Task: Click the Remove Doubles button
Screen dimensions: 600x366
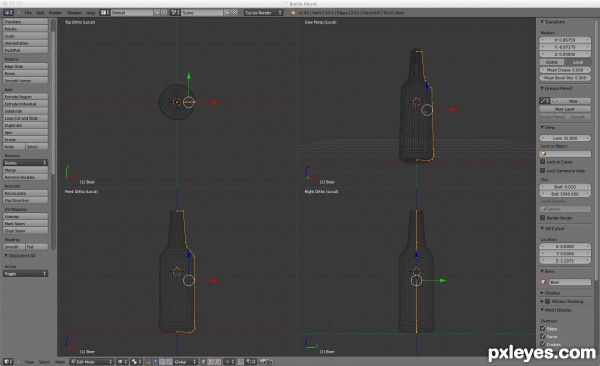Action: (x=25, y=177)
